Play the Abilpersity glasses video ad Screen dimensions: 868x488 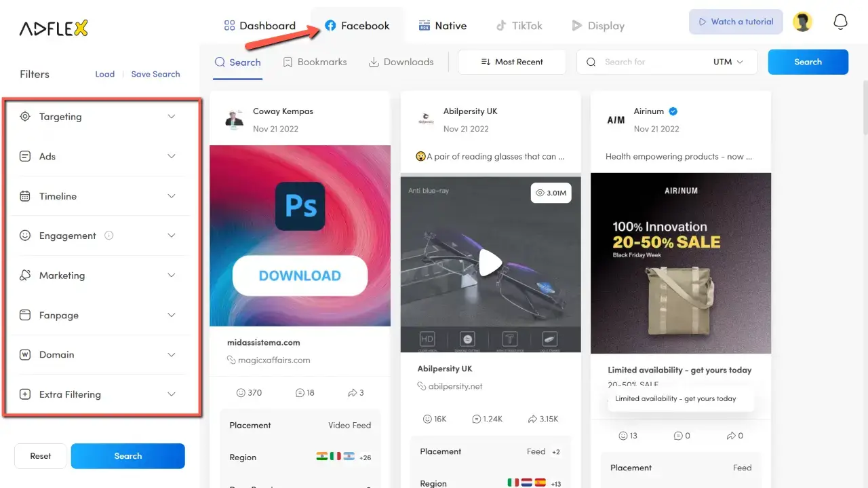tap(490, 263)
